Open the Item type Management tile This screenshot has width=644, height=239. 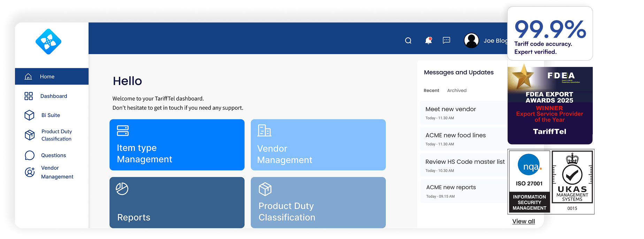tap(177, 145)
